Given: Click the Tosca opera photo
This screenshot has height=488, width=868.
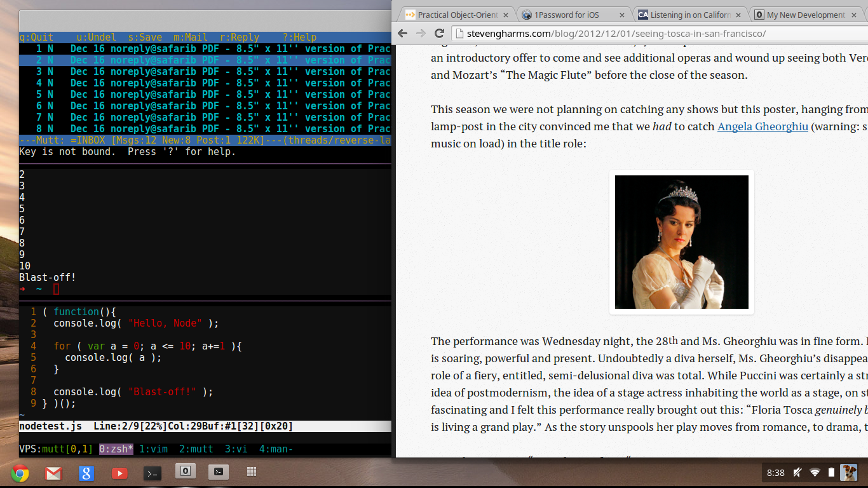Looking at the screenshot, I should 681,242.
